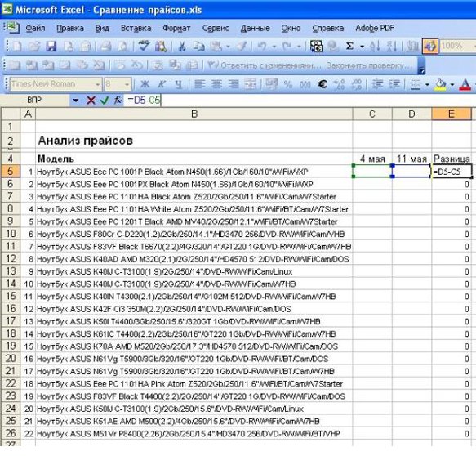Click the Paste clipboard icon
The image size is (476, 456).
click(216, 47)
